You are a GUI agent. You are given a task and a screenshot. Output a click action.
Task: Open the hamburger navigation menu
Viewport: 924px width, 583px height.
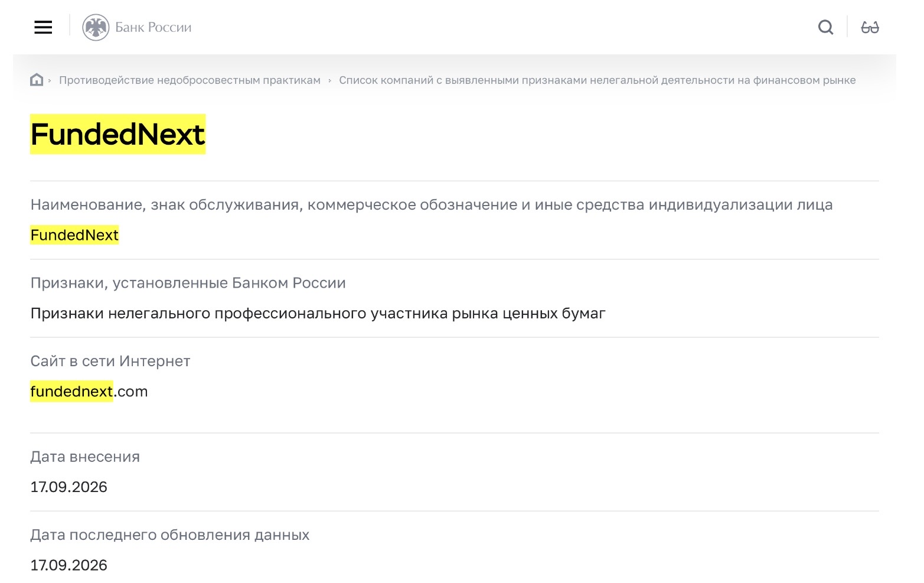pos(43,27)
